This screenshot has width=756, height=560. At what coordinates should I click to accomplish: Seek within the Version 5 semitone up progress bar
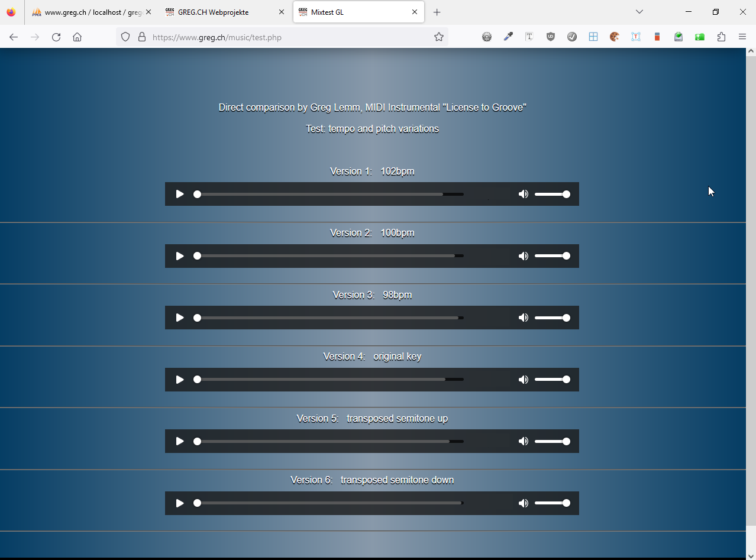click(329, 441)
